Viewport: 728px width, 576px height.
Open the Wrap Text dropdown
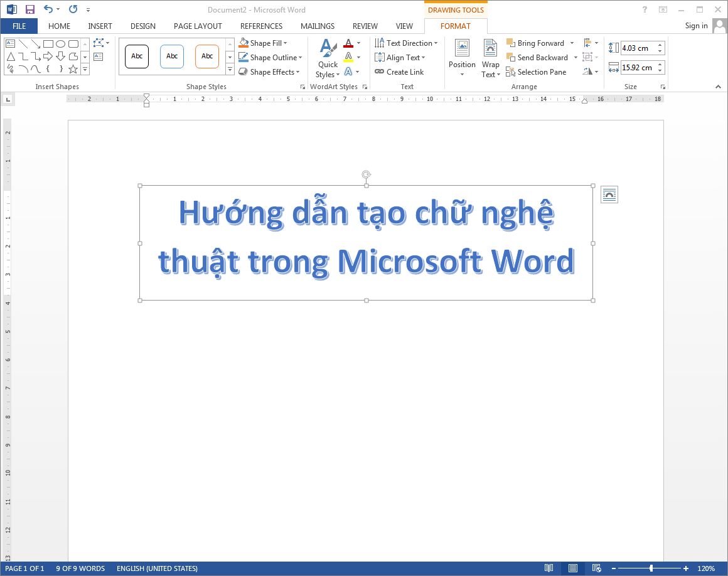pos(490,58)
